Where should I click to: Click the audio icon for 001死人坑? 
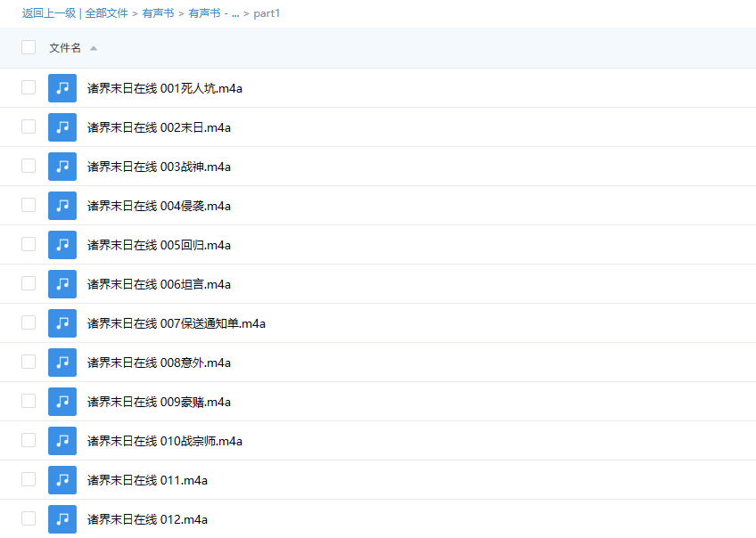62,88
